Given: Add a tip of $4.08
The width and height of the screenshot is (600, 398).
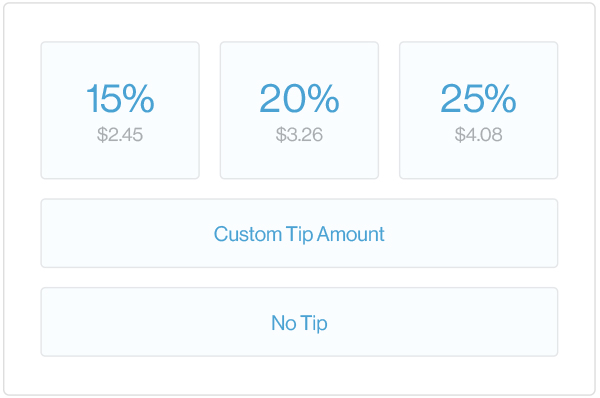Looking at the screenshot, I should coord(478,110).
